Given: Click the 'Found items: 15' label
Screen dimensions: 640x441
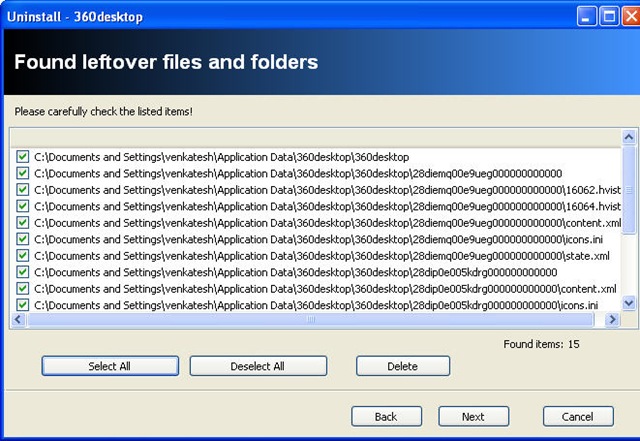Looking at the screenshot, I should point(541,344).
